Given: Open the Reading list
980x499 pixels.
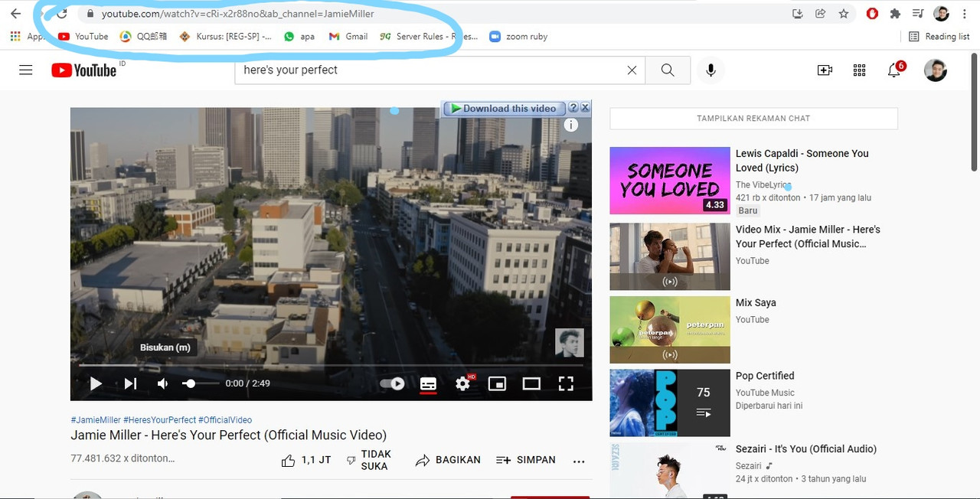Looking at the screenshot, I should (x=939, y=36).
